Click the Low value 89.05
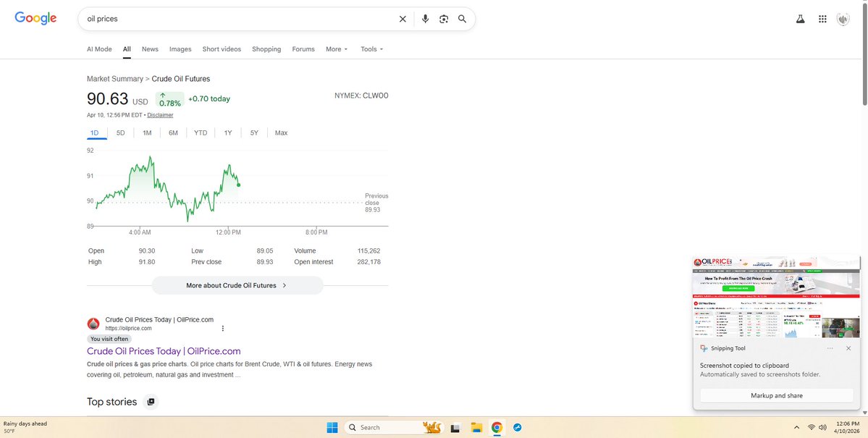868x438 pixels. [265, 250]
